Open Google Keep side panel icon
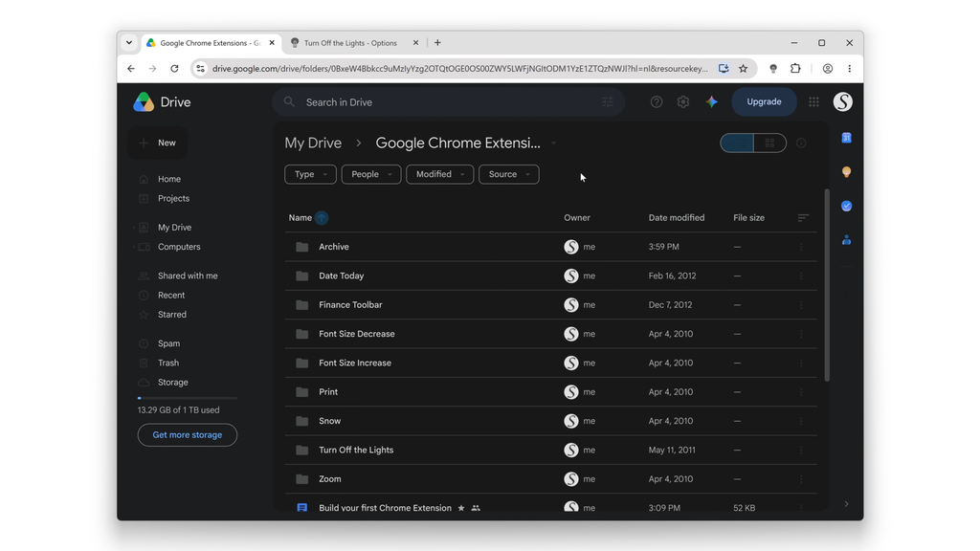This screenshot has height=551, width=980. point(846,172)
